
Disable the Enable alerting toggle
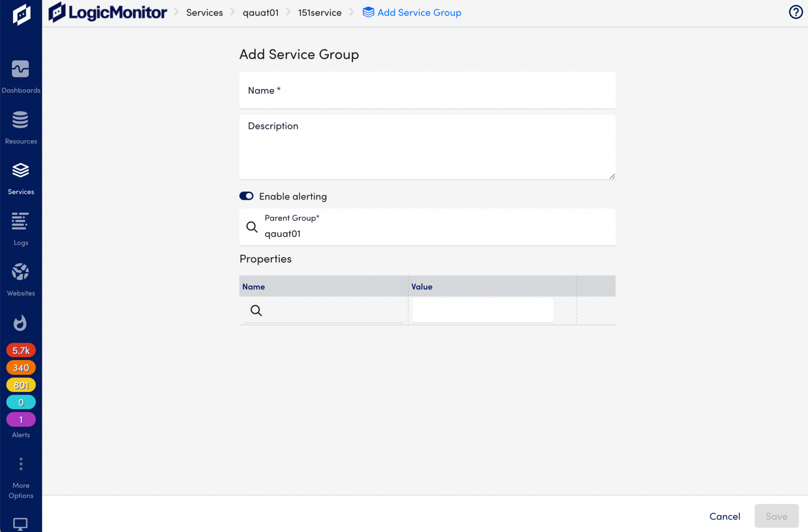coord(246,196)
